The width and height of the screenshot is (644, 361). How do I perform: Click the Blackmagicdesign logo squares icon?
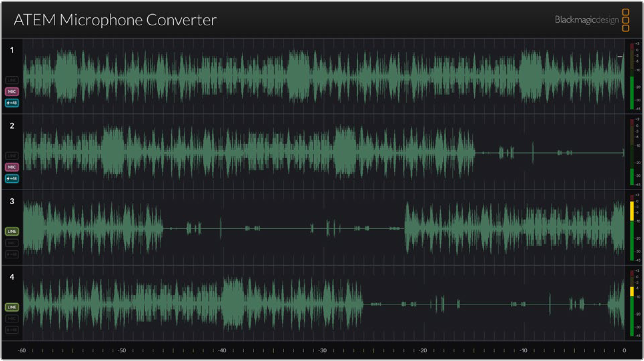point(625,20)
